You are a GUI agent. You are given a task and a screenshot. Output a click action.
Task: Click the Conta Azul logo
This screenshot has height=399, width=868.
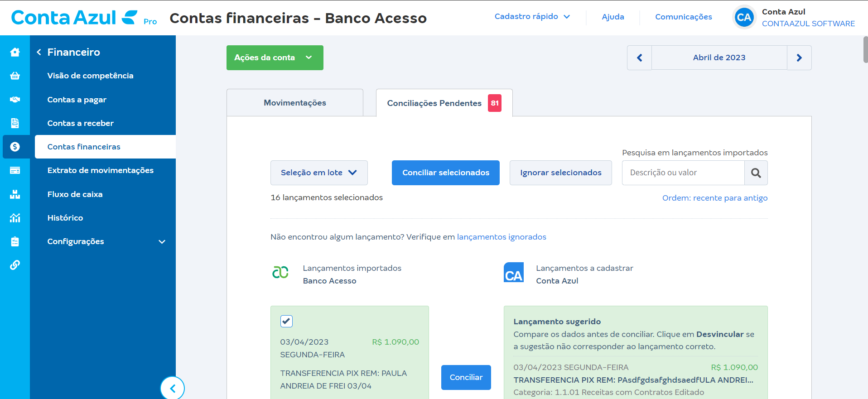(74, 18)
